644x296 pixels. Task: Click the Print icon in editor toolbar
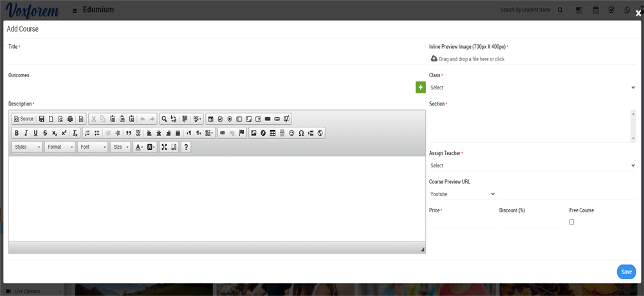[x=70, y=119]
